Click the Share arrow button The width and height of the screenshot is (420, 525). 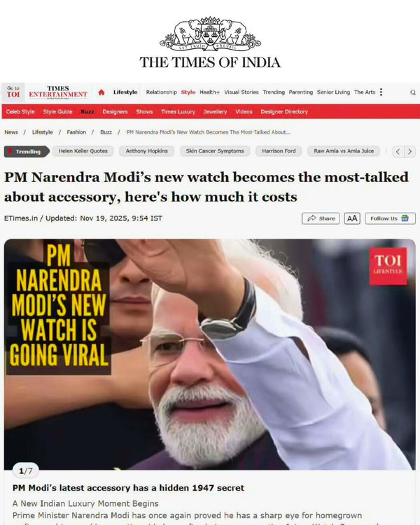click(x=321, y=218)
